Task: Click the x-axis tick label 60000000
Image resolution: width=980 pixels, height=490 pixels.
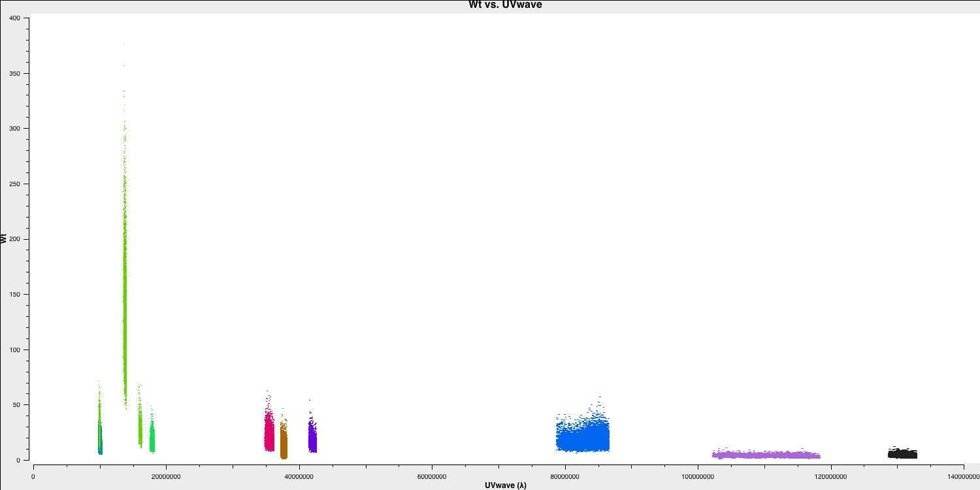Action: 432,476
